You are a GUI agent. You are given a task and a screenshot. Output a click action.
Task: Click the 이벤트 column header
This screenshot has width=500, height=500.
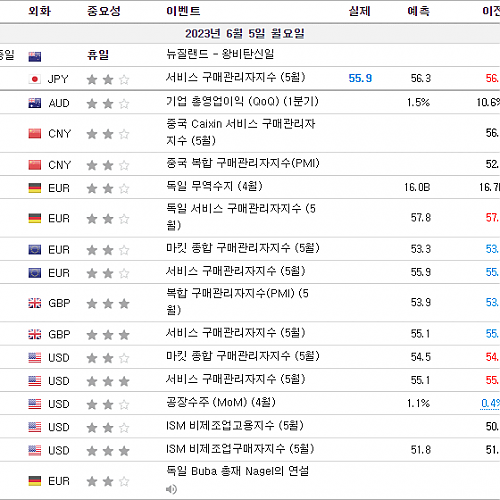coord(183,11)
